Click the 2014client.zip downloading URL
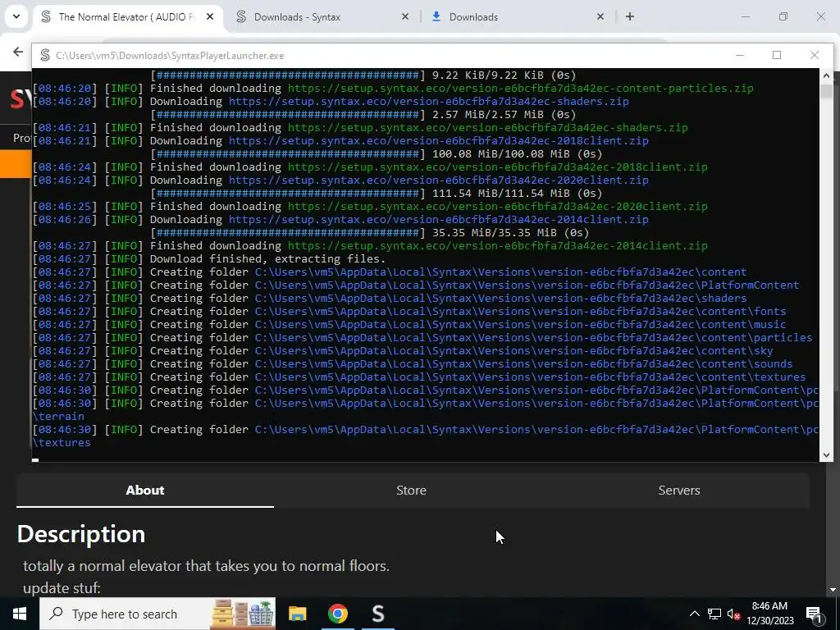 click(x=438, y=219)
